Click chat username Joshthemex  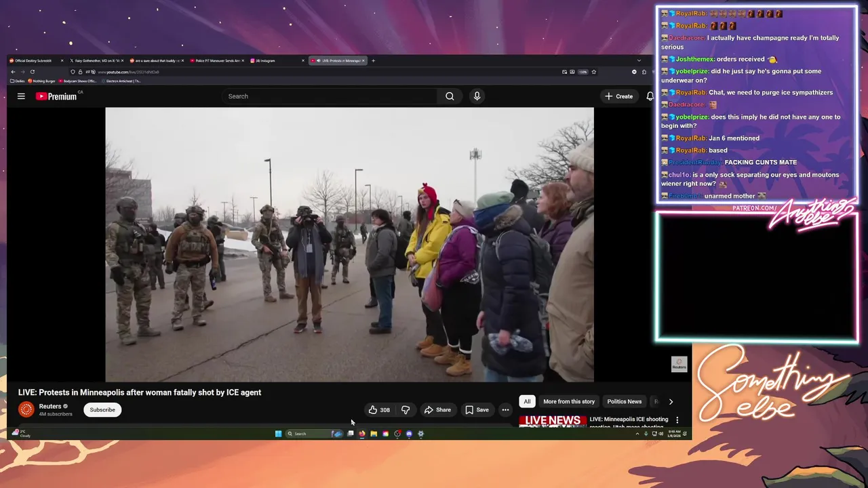point(695,59)
